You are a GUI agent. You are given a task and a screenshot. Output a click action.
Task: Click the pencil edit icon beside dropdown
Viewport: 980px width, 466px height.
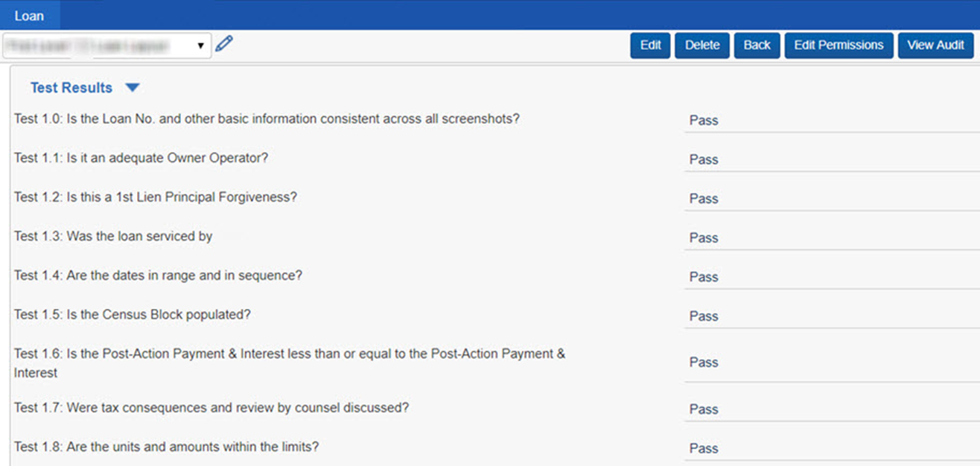[223, 45]
